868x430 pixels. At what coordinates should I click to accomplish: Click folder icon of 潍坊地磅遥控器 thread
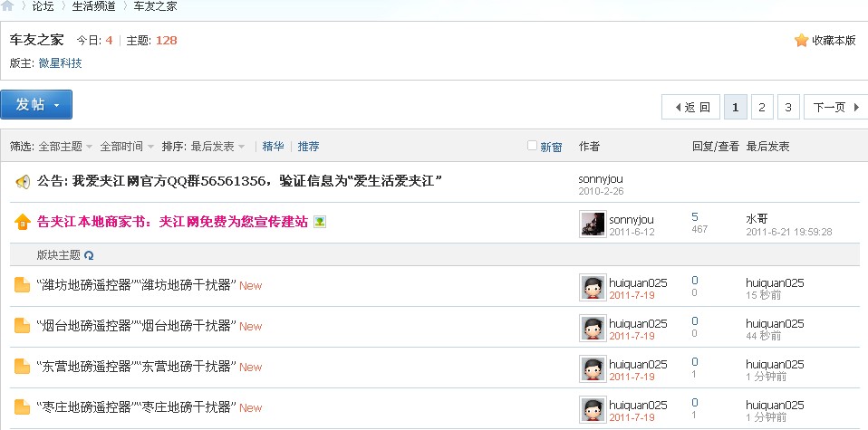click(x=22, y=285)
